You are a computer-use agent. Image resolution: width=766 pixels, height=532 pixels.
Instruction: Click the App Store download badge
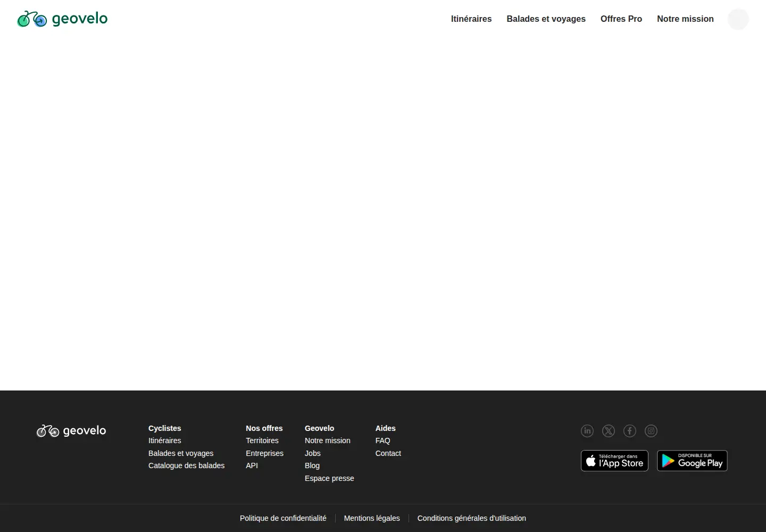614,461
